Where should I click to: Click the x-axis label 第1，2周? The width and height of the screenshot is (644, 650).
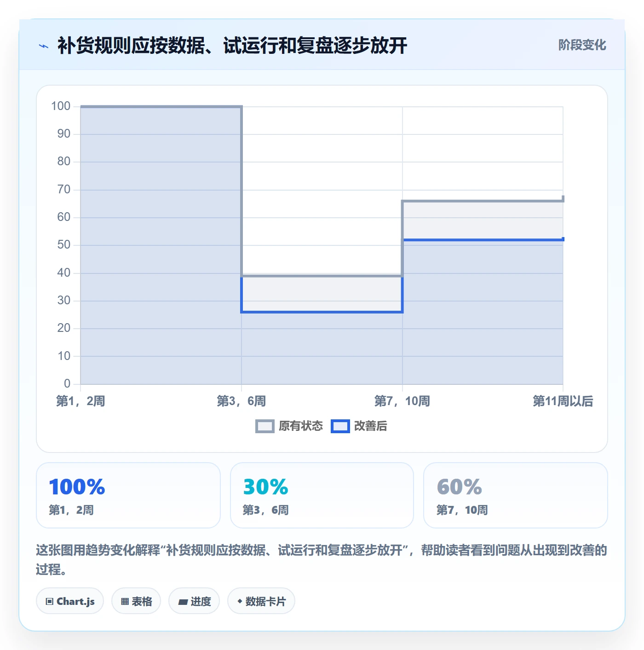point(80,401)
